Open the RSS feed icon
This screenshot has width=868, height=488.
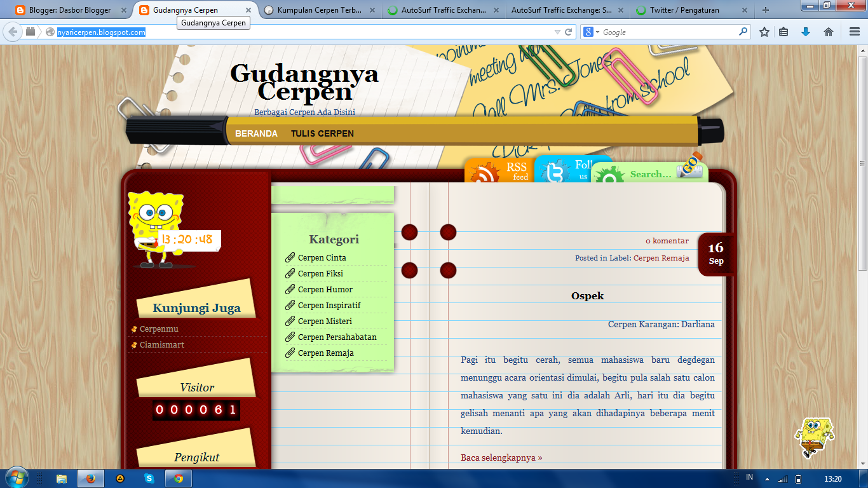499,171
